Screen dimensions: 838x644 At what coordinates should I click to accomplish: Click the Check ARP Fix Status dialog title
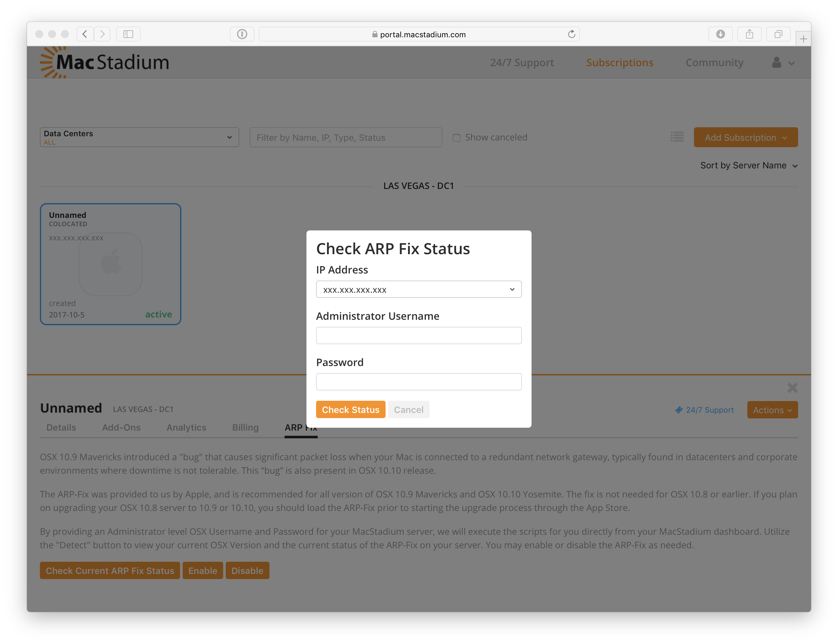tap(393, 249)
